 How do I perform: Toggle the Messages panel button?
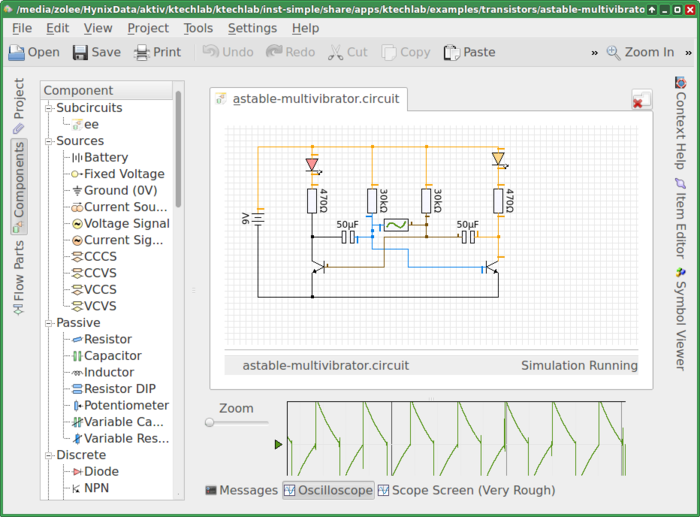tap(240, 490)
